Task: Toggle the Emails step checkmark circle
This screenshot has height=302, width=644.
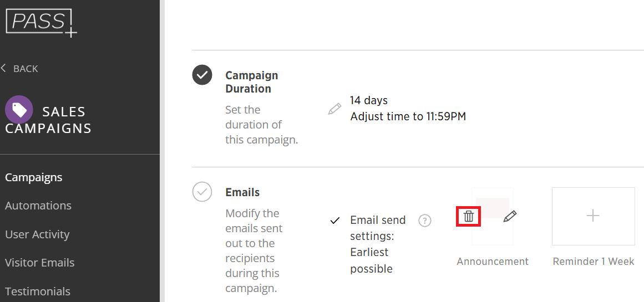Action: [202, 192]
